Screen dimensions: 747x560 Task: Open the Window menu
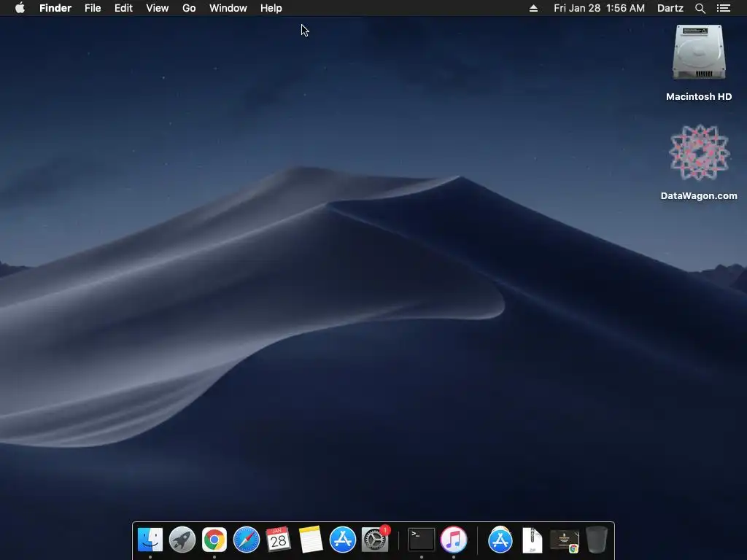pyautogui.click(x=228, y=8)
